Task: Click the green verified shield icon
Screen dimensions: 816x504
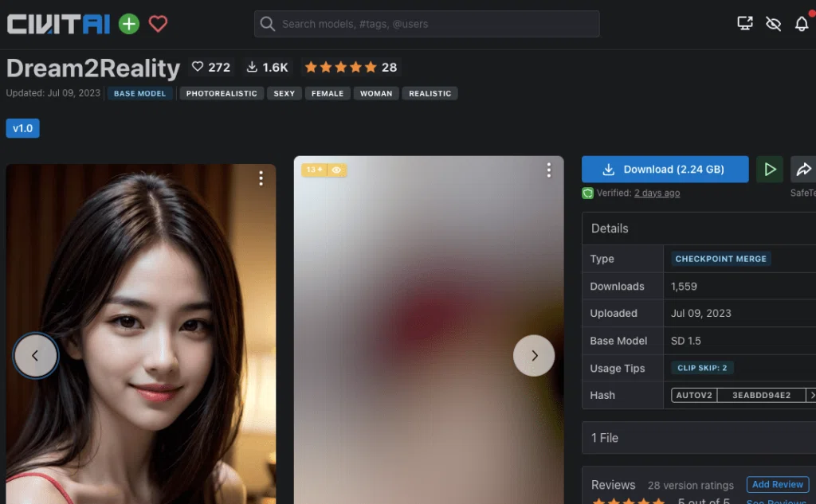Action: click(x=587, y=193)
